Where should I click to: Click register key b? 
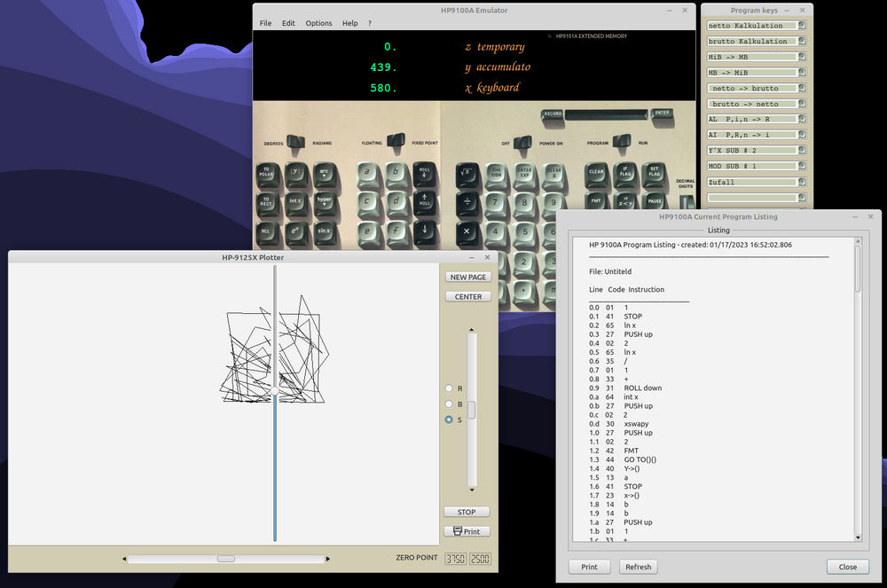396,174
